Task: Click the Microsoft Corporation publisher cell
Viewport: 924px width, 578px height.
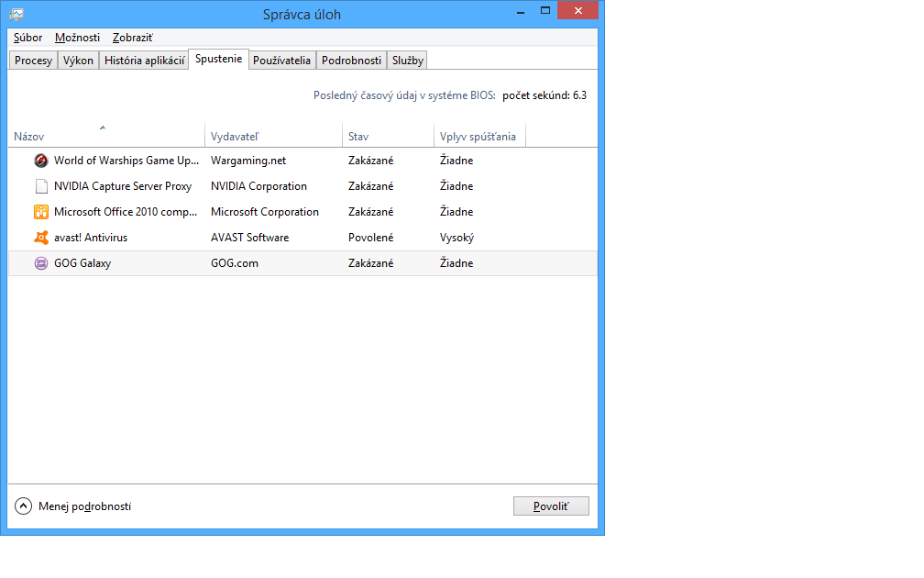Action: click(x=265, y=212)
